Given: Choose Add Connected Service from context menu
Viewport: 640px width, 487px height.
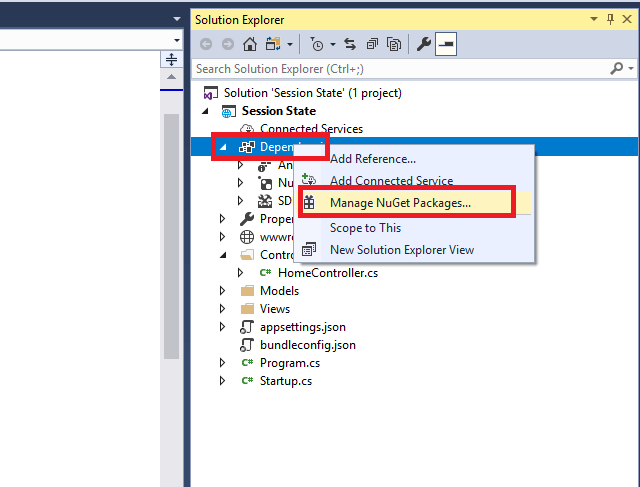Looking at the screenshot, I should coord(414,180).
